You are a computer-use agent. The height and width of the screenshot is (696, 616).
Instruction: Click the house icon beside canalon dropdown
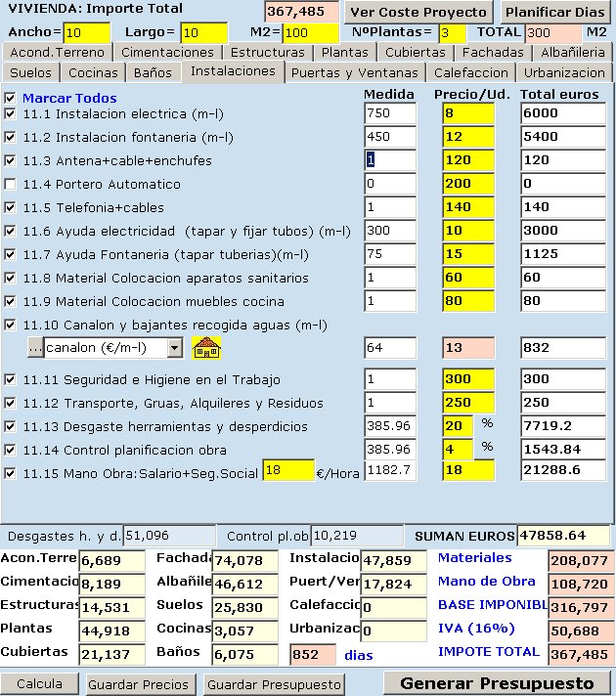[206, 348]
